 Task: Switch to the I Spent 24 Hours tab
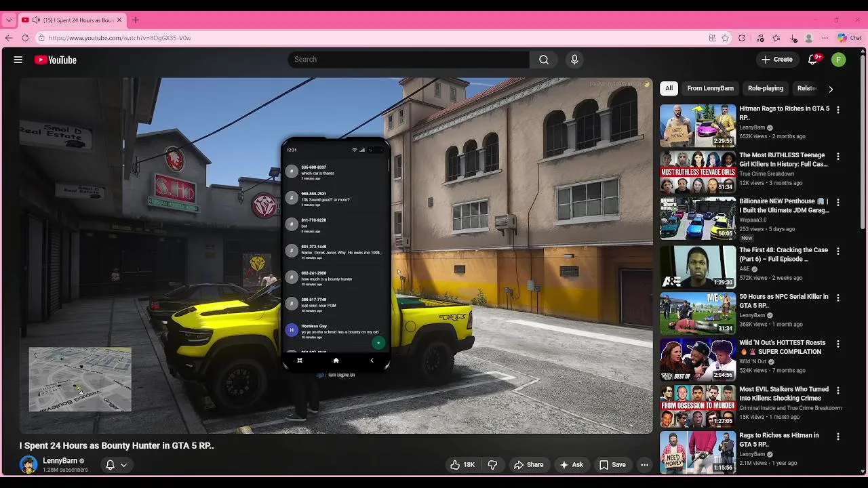[71, 20]
